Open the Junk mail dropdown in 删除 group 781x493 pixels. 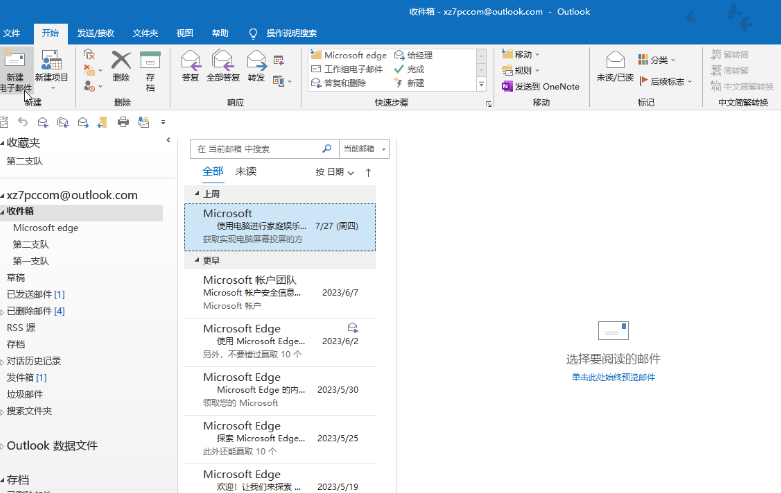point(93,86)
